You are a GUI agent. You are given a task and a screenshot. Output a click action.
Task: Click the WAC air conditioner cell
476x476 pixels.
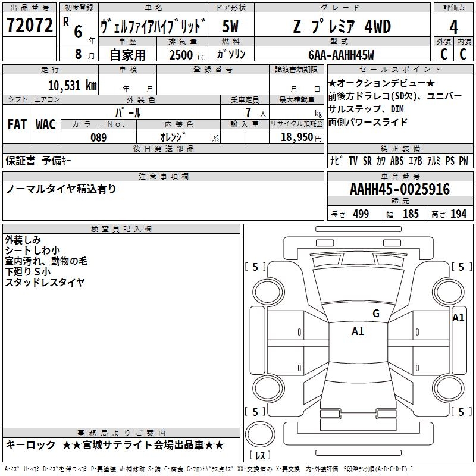pos(46,124)
